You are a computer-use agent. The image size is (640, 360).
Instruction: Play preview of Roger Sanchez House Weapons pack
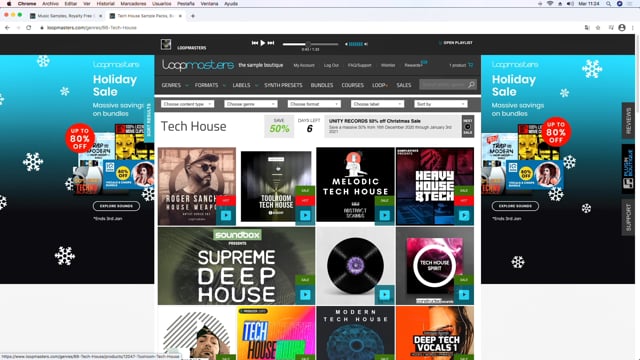click(226, 216)
